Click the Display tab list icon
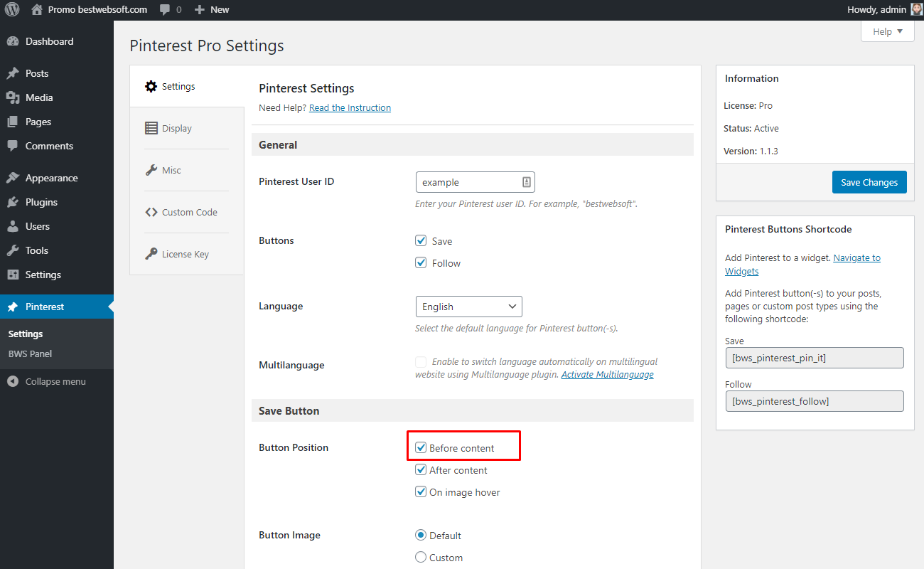Screen dimensions: 924x569 [x=151, y=128]
